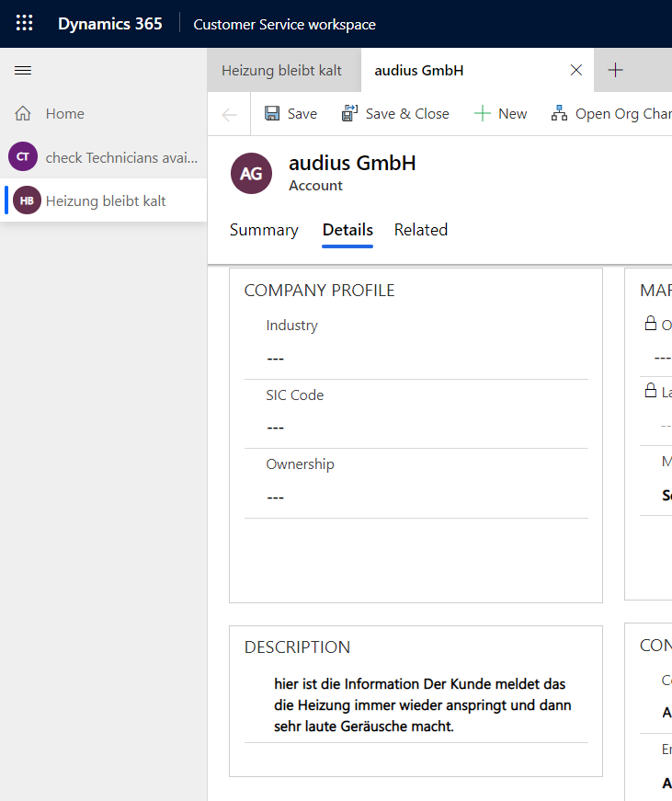
Task: Click the Home icon in sidebar
Action: click(23, 114)
